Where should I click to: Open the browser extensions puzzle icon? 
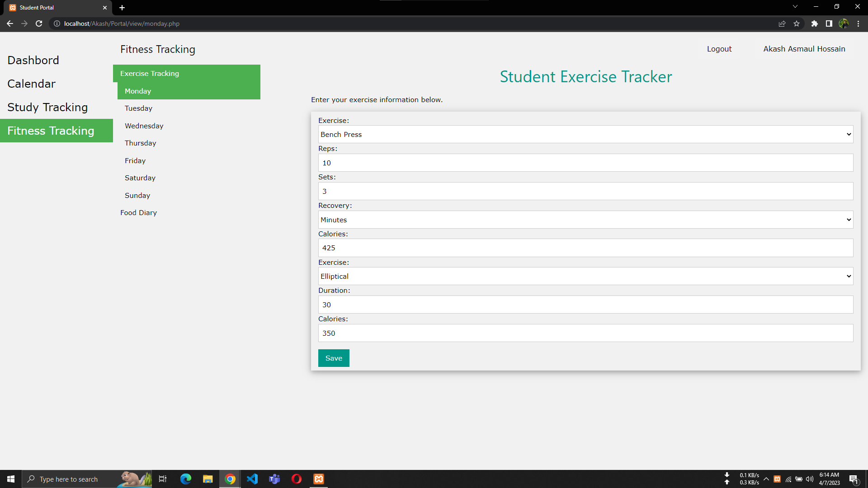click(x=815, y=23)
